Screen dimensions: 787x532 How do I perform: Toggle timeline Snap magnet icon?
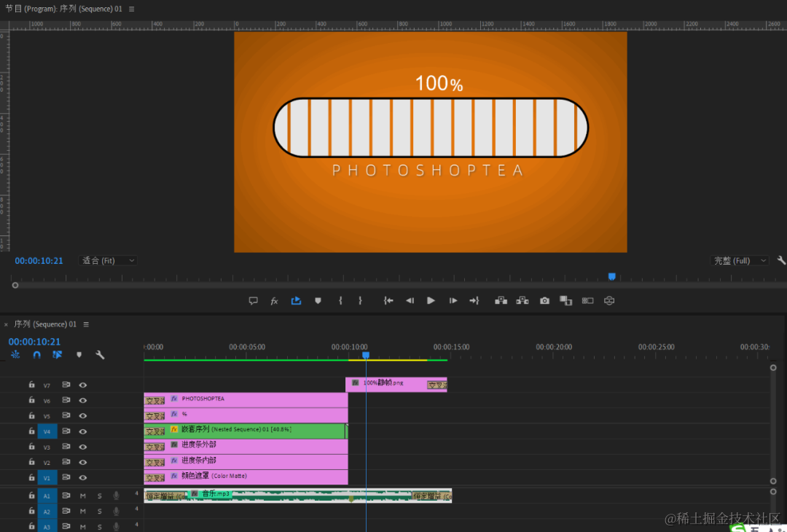(x=36, y=354)
